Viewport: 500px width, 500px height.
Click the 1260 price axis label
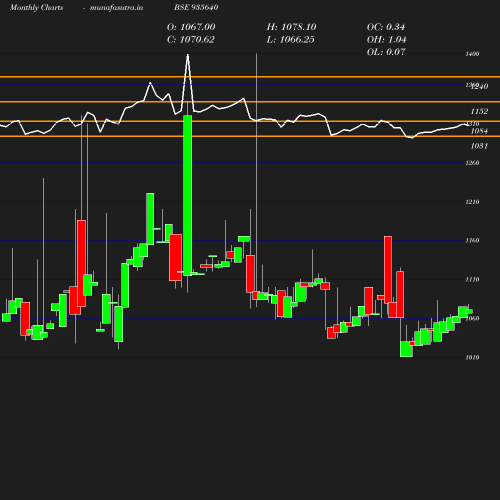click(472, 163)
